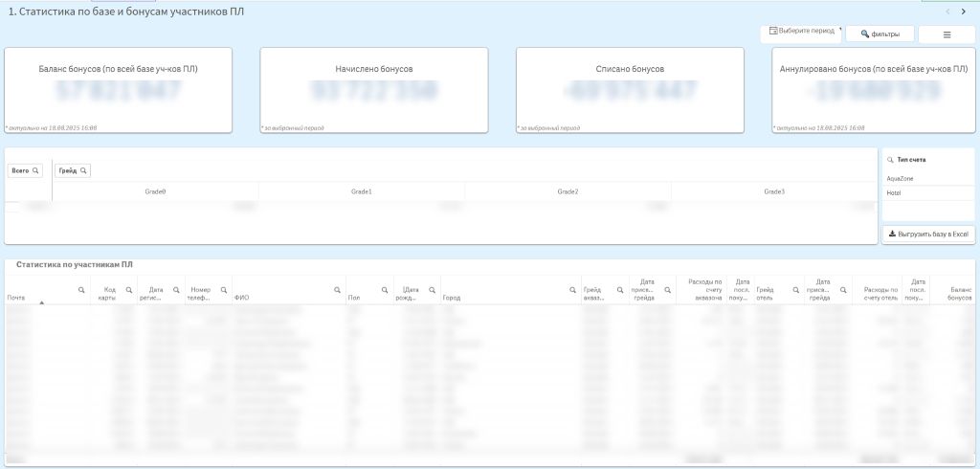Open search for Город column
The height and width of the screenshot is (469, 980).
[x=572, y=290]
